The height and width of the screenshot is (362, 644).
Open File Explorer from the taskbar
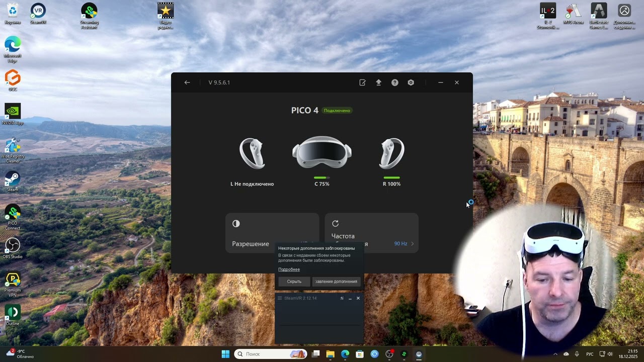pos(331,354)
